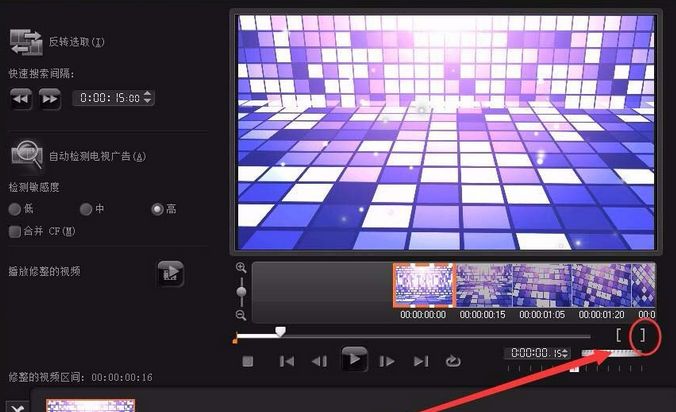This screenshot has height=412, width=676.
Task: Click the 检测敏感度 label
Action: (34, 187)
